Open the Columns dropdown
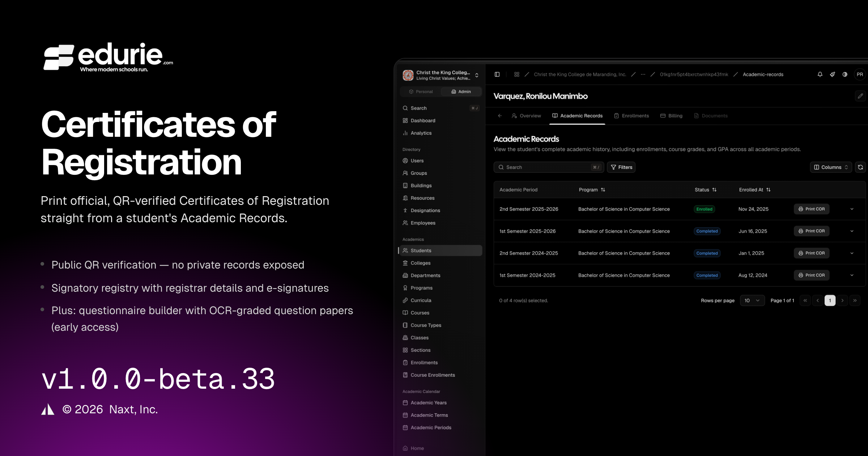Screen dimensions: 868x456 coord(831,167)
